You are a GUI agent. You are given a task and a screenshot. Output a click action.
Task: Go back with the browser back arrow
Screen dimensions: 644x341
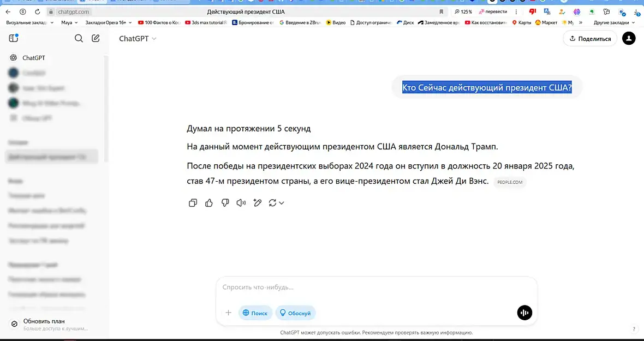(8, 11)
